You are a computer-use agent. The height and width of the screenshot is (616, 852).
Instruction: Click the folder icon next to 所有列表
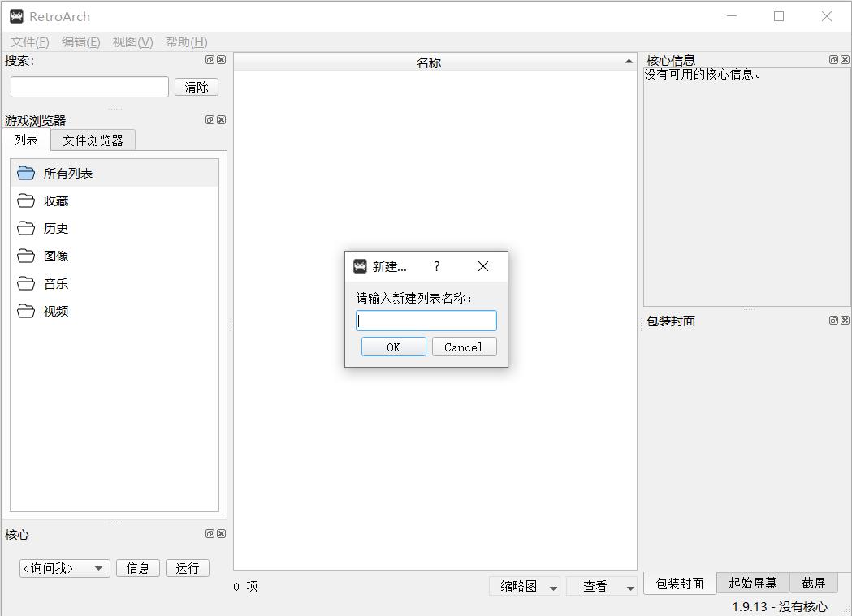tap(25, 173)
